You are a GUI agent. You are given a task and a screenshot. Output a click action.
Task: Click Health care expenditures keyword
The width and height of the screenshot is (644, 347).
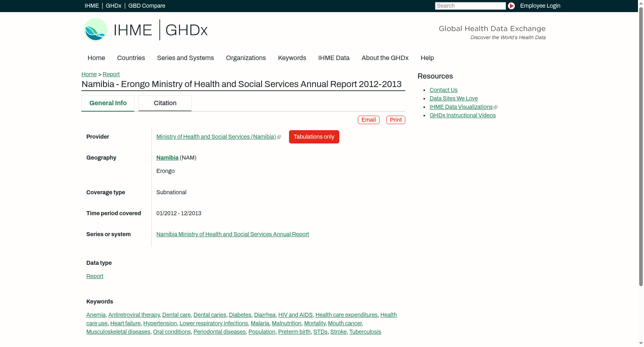coord(347,315)
